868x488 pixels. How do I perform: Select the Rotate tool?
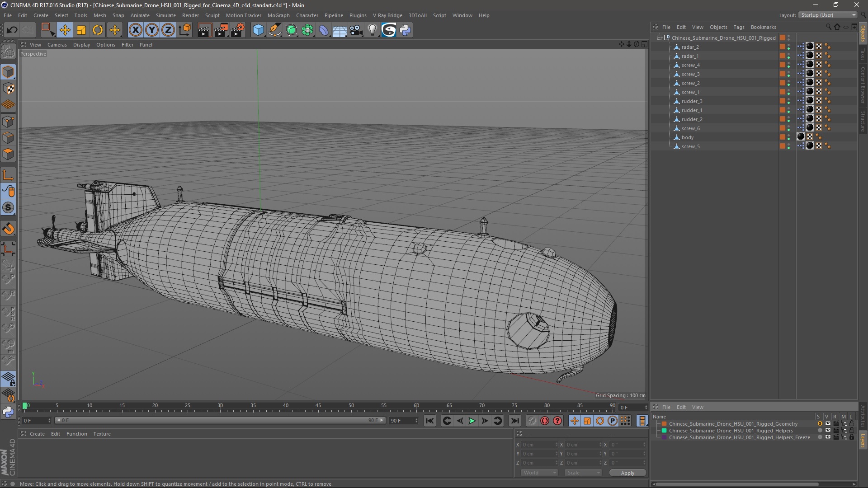click(x=98, y=30)
